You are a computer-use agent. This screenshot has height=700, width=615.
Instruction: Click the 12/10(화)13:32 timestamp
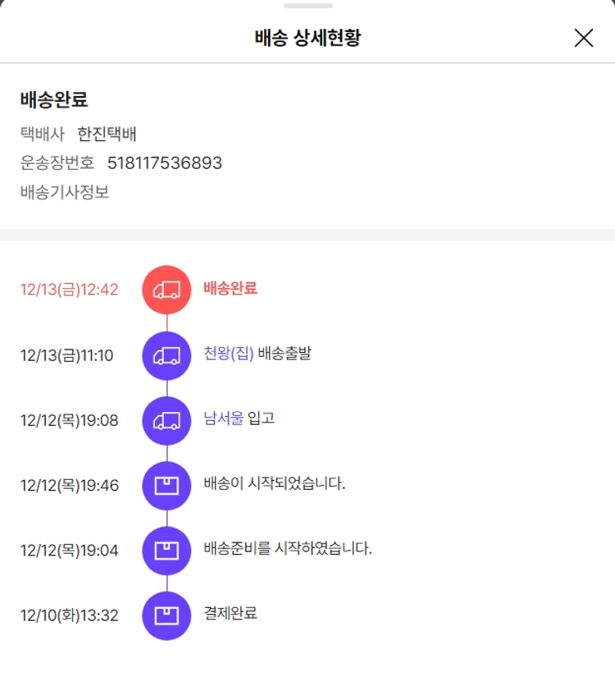point(70,615)
